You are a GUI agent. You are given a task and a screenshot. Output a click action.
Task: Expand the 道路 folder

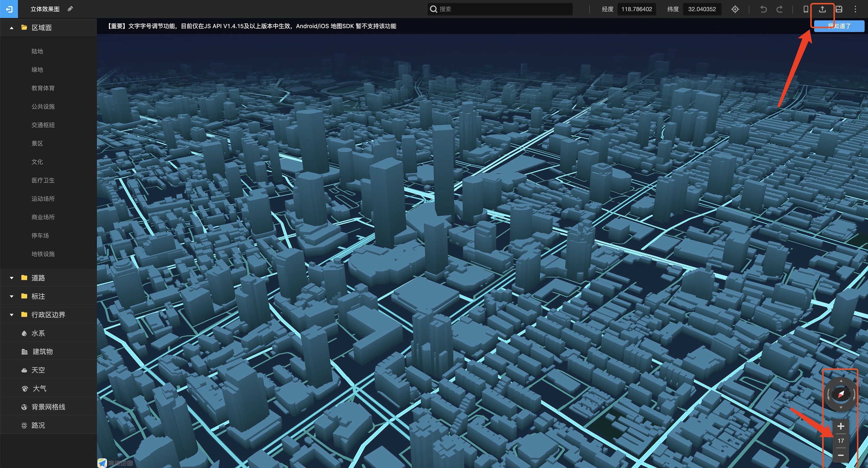tap(12, 278)
